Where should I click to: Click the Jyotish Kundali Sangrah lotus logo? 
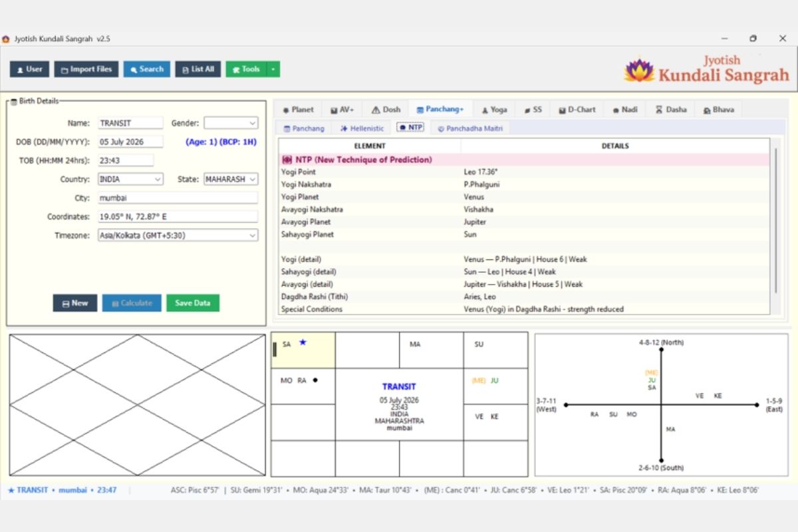(x=638, y=70)
